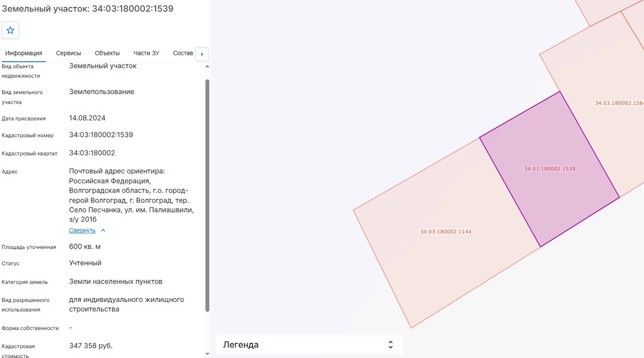Click the Кадастровый номер value 34:03:180002:1539
The image size is (644, 358).
[x=101, y=135]
